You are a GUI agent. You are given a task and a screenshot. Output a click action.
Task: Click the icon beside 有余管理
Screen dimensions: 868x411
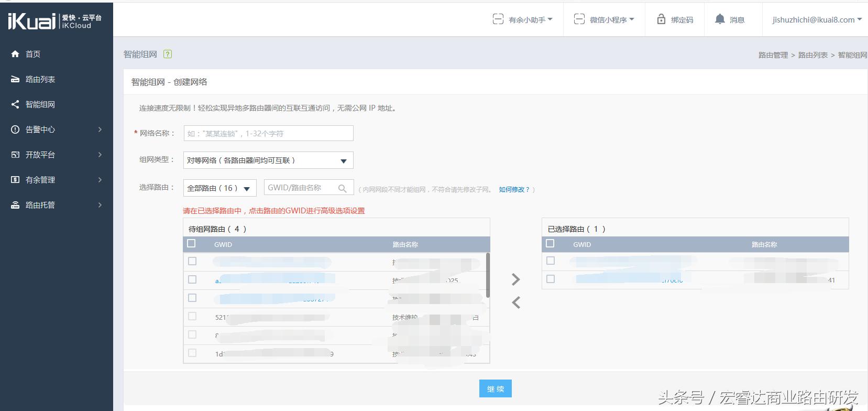point(15,180)
